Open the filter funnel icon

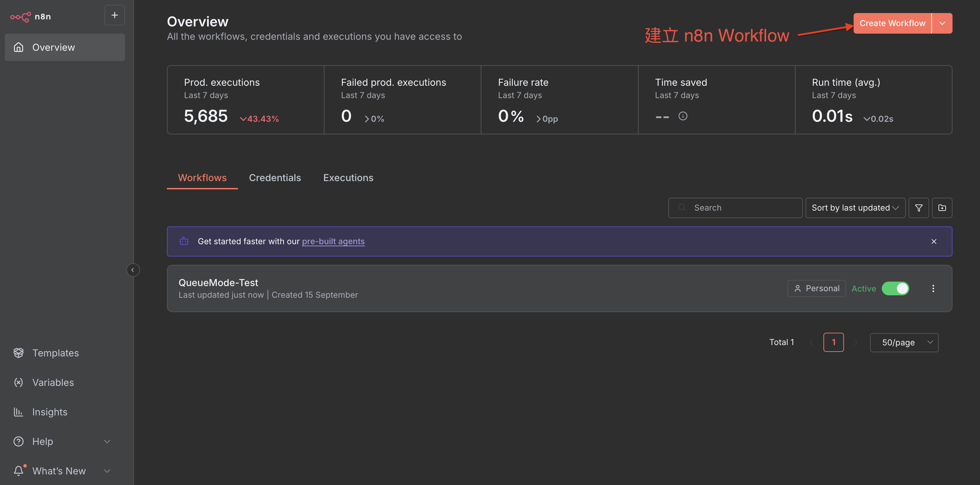pos(919,208)
